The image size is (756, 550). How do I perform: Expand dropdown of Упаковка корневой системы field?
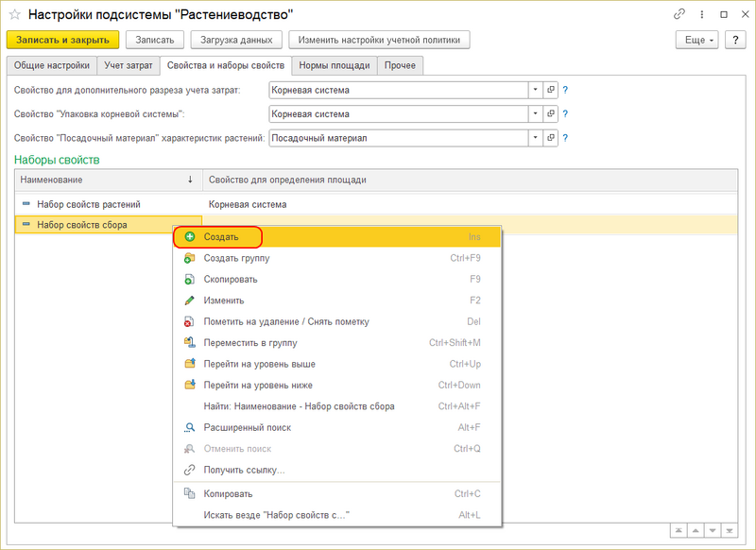pos(535,114)
